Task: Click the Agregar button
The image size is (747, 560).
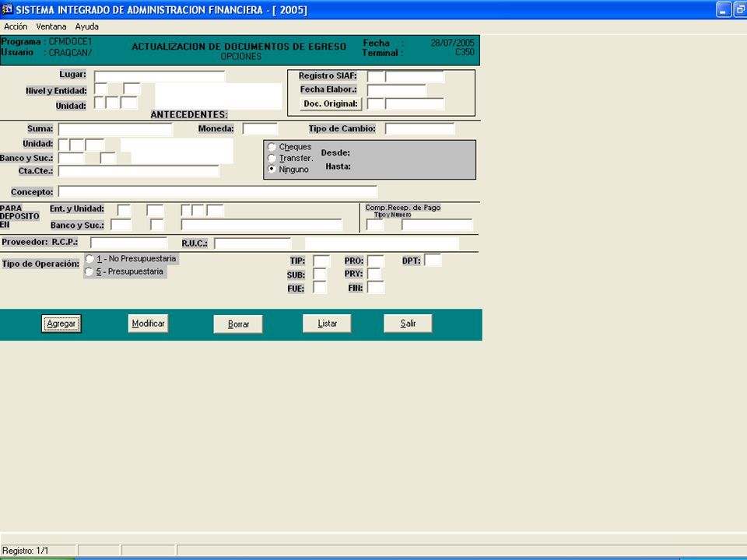Action: pos(61,324)
